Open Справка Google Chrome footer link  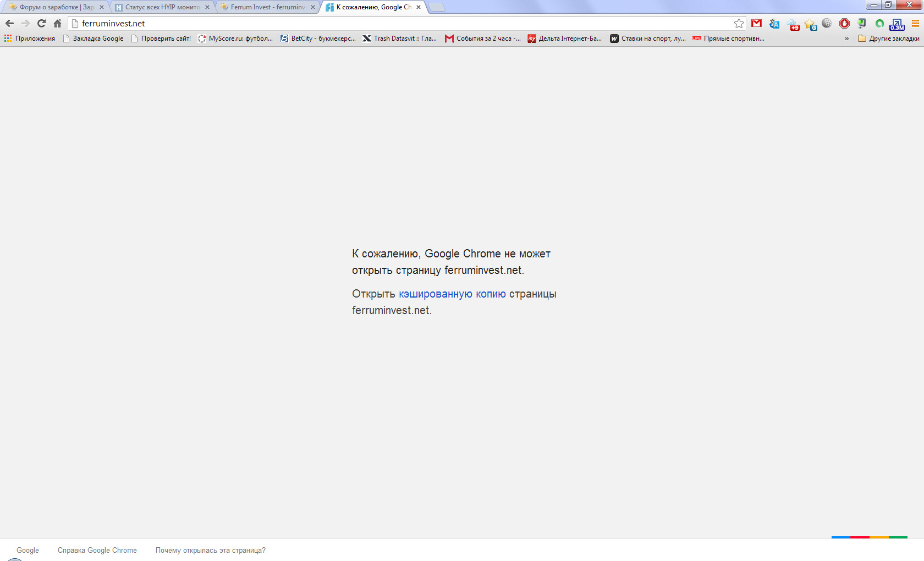(x=97, y=550)
